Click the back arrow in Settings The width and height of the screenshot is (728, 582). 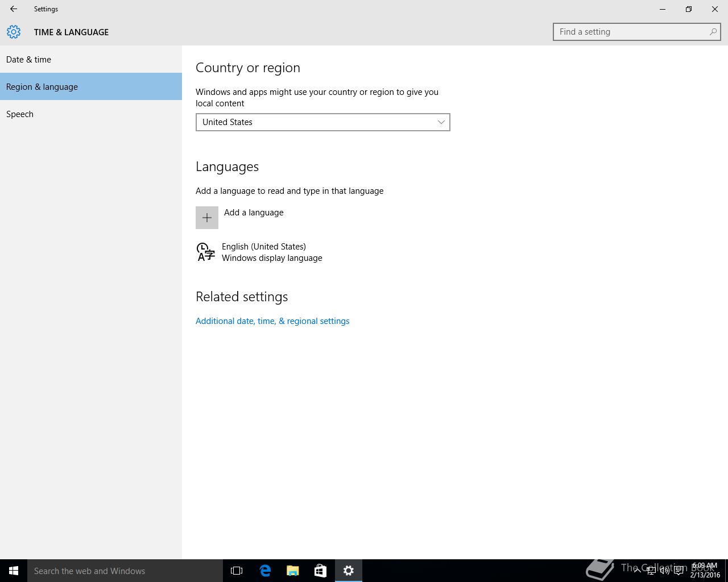(14, 9)
